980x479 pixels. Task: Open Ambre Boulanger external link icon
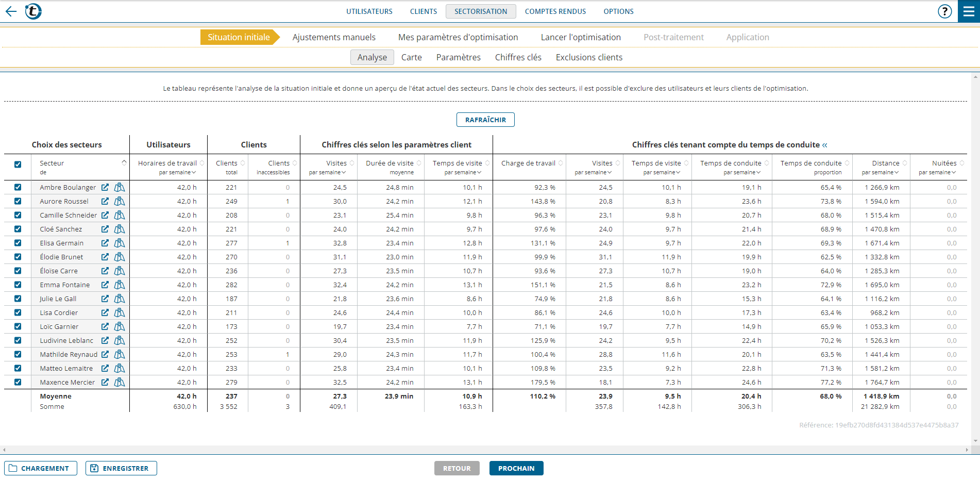[105, 187]
